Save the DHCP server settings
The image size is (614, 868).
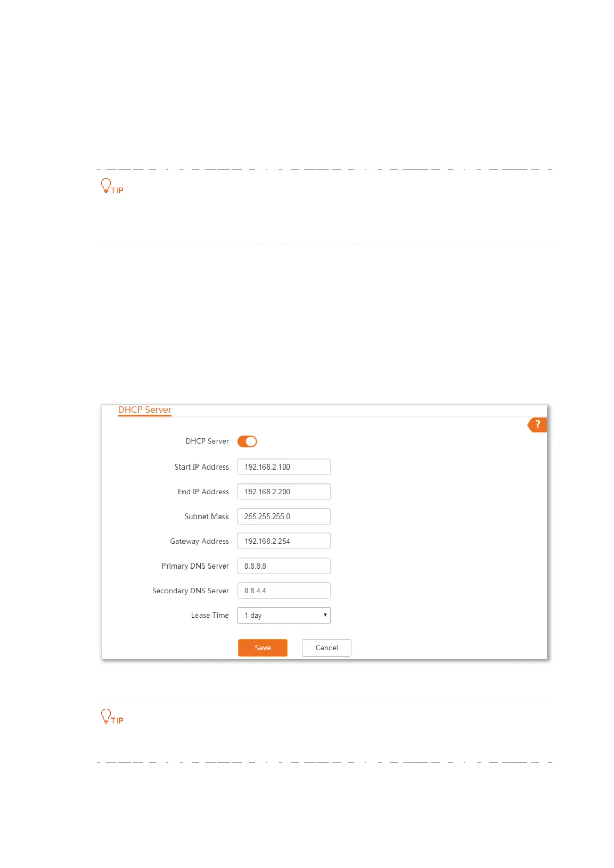(x=262, y=648)
